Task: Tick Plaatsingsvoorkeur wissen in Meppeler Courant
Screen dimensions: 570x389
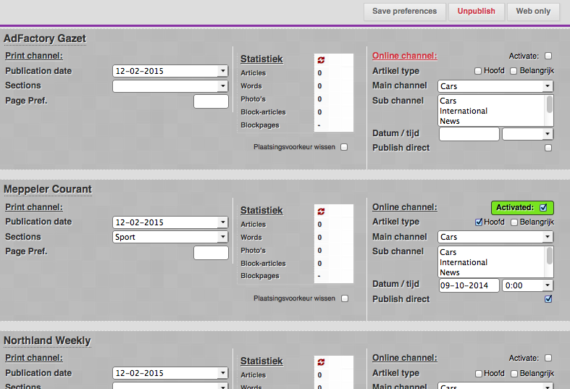Action: point(345,298)
